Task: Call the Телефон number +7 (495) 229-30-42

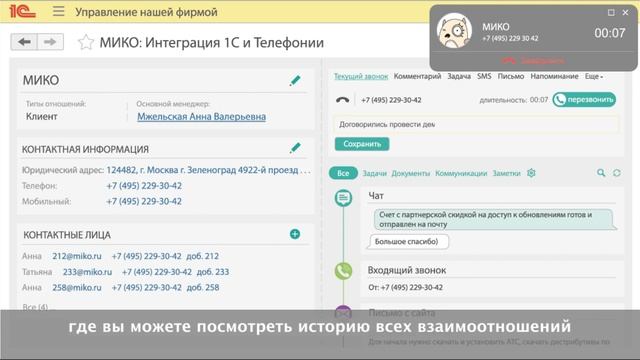Action: [144, 186]
